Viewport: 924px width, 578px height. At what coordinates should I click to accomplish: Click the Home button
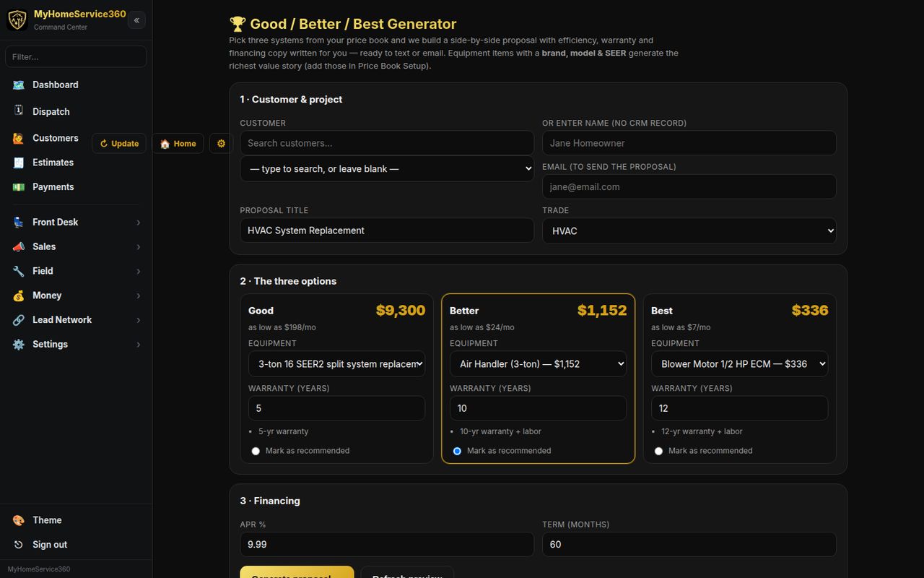point(178,143)
